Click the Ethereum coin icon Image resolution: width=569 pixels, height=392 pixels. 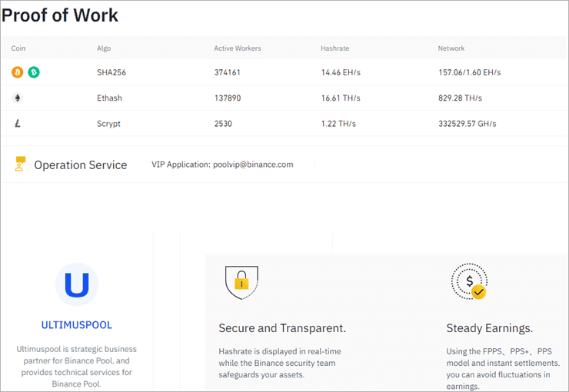18,98
